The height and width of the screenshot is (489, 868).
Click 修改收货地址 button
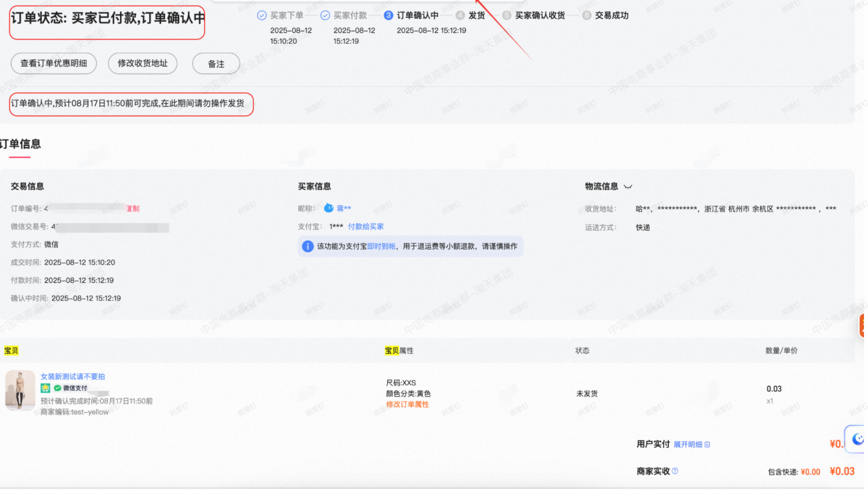[143, 64]
